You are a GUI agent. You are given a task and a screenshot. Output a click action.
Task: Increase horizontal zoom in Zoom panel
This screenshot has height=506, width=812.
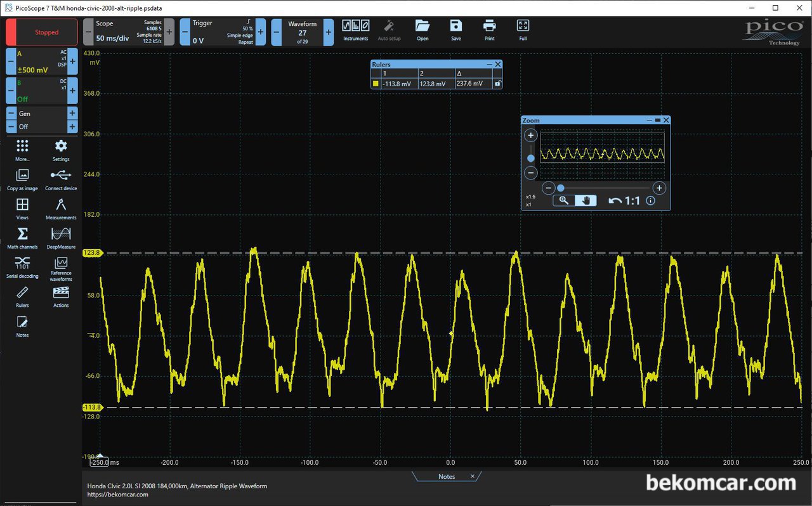tap(659, 188)
